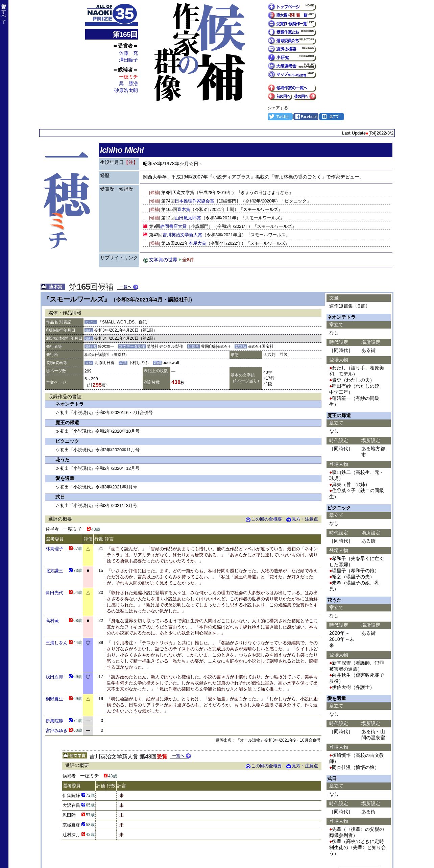Open candidate 砂原浩太朗 link
434x868 pixels.
(126, 90)
